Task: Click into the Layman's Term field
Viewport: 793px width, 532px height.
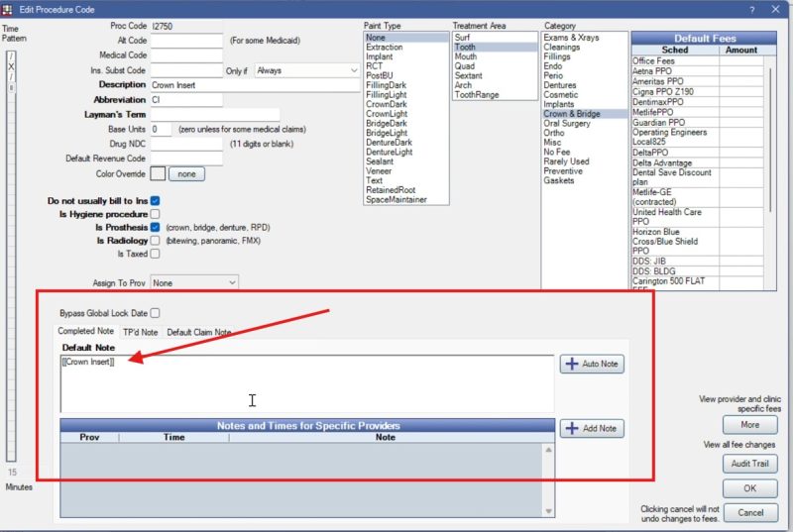Action: click(x=215, y=115)
